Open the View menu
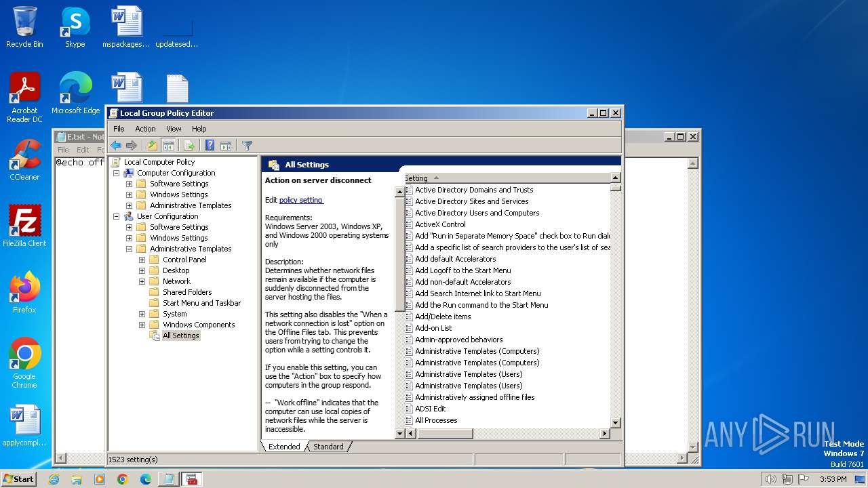 174,129
